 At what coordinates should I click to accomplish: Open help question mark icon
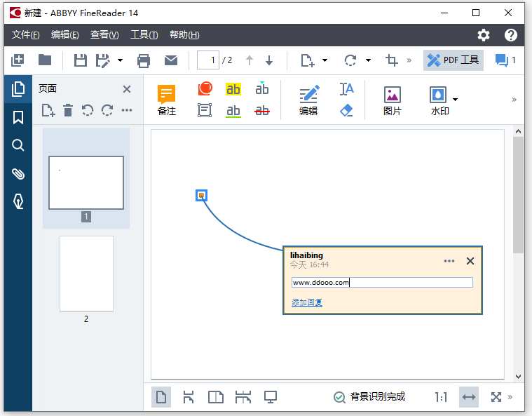(511, 35)
